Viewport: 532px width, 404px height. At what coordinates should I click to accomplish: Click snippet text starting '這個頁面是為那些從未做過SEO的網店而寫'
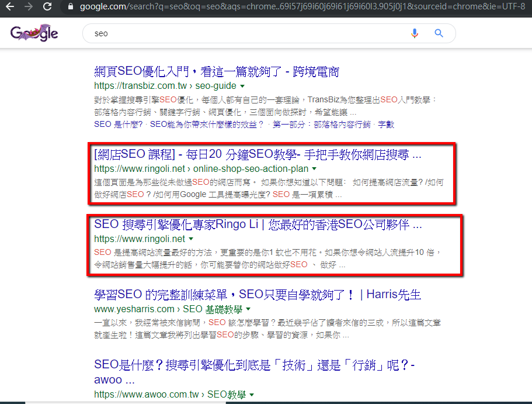[x=269, y=189]
